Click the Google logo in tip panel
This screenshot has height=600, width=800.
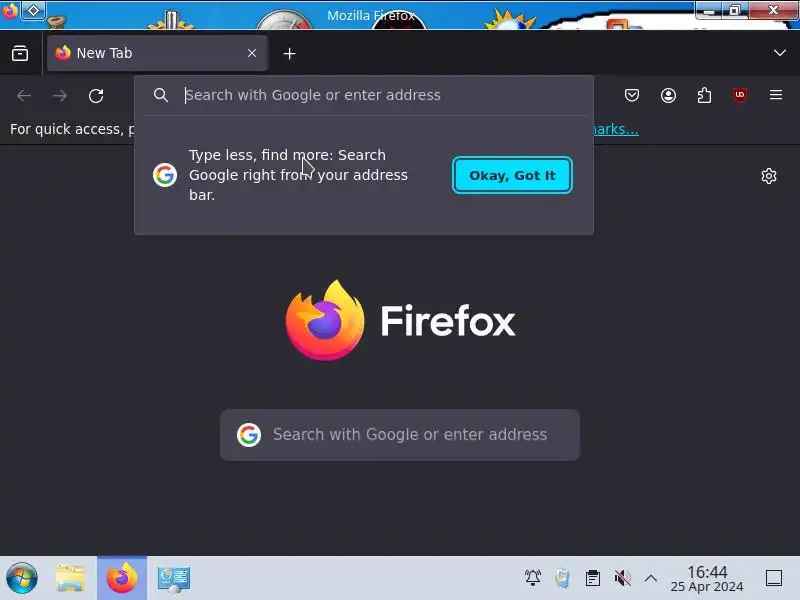tap(165, 175)
